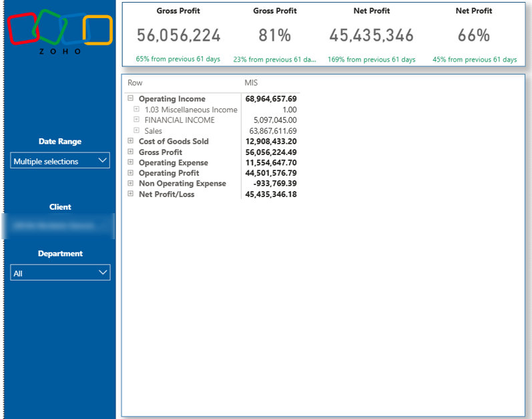
Task: Select the blurred Client slicer value
Action: [x=59, y=227]
